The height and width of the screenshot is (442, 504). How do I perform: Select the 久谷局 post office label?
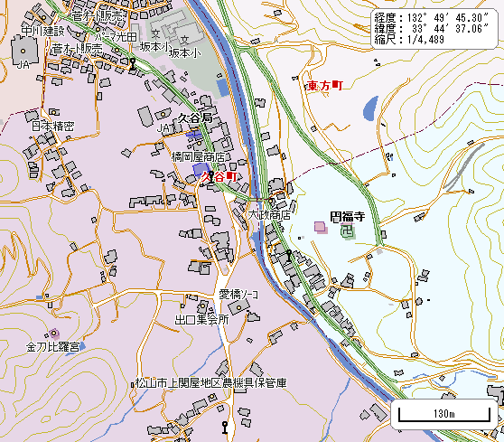[x=195, y=118]
